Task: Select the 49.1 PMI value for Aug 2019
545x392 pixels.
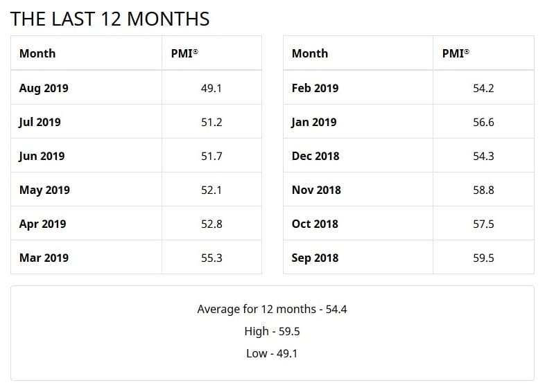Action: (x=211, y=88)
